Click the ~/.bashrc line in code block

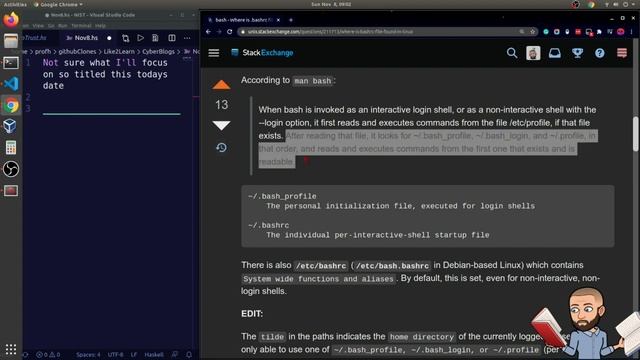click(269, 225)
